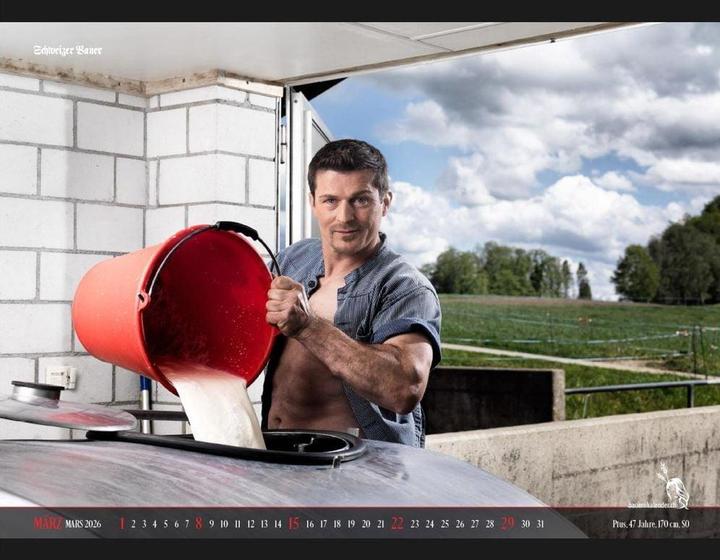Select day 27 in the calendar strip
Viewport: 720px width, 560px height.
[475, 524]
